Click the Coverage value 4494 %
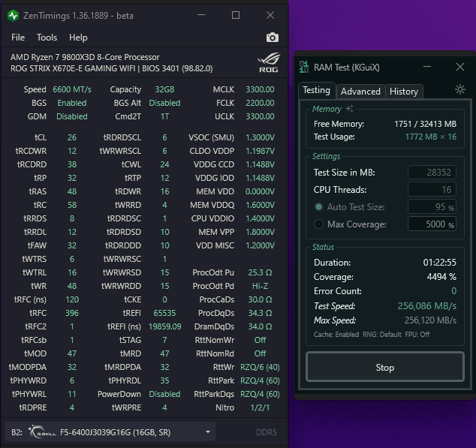This screenshot has height=448, width=476. click(x=441, y=277)
